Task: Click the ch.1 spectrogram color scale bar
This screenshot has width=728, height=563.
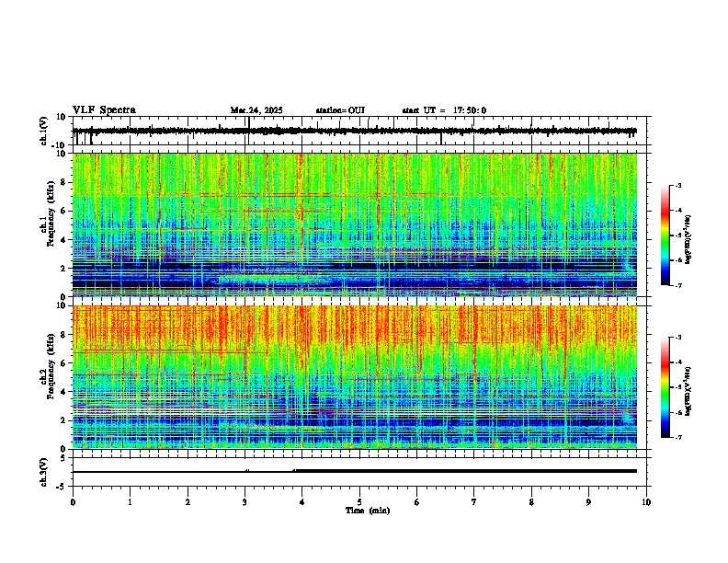Action: pyautogui.click(x=665, y=236)
